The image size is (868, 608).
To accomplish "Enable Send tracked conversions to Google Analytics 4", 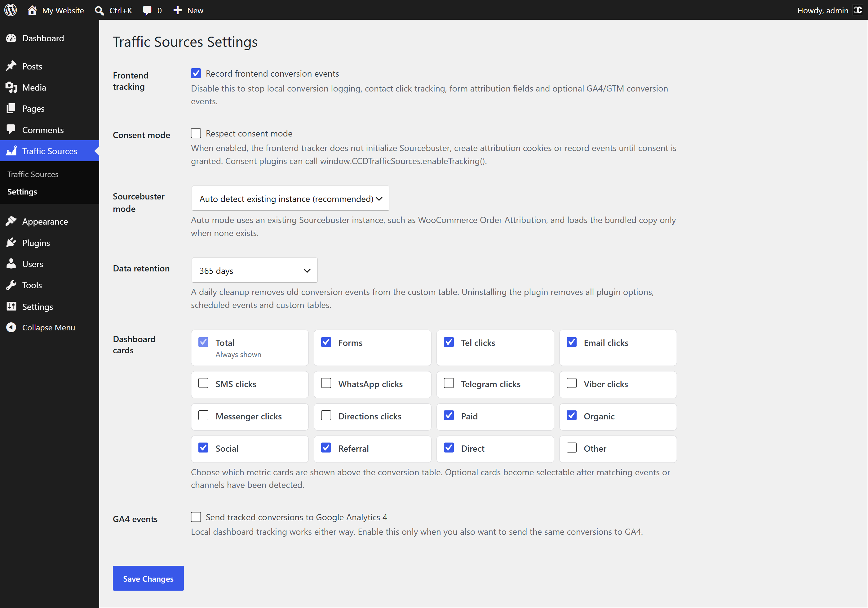I will pyautogui.click(x=196, y=517).
